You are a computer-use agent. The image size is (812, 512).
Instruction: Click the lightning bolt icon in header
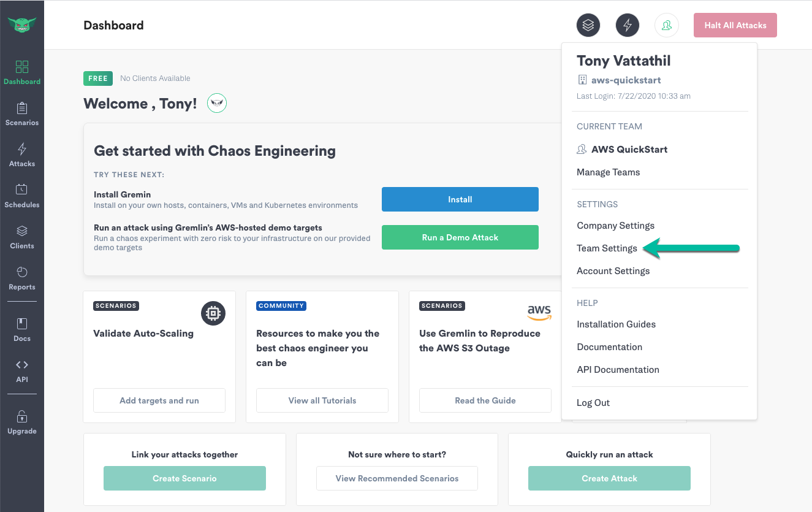tap(628, 25)
